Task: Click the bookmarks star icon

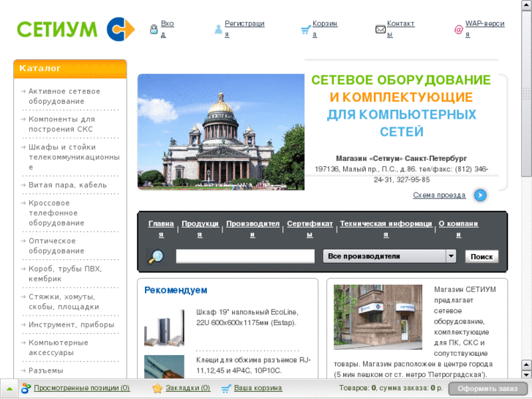Action: point(157,388)
